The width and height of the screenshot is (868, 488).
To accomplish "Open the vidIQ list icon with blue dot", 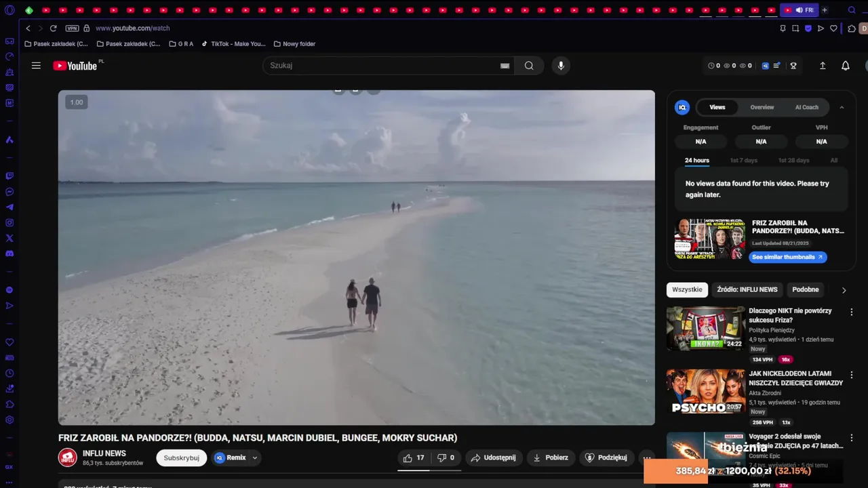I will coord(777,66).
